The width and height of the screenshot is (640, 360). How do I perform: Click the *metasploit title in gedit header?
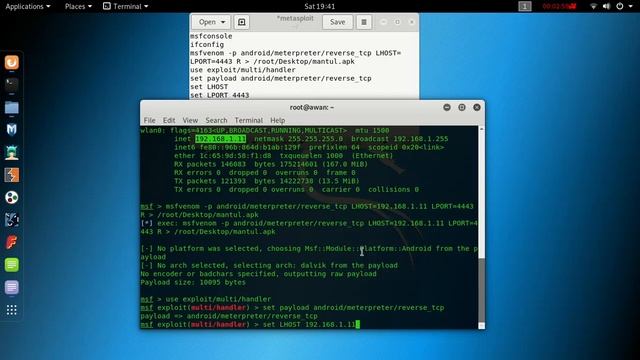[x=295, y=19]
